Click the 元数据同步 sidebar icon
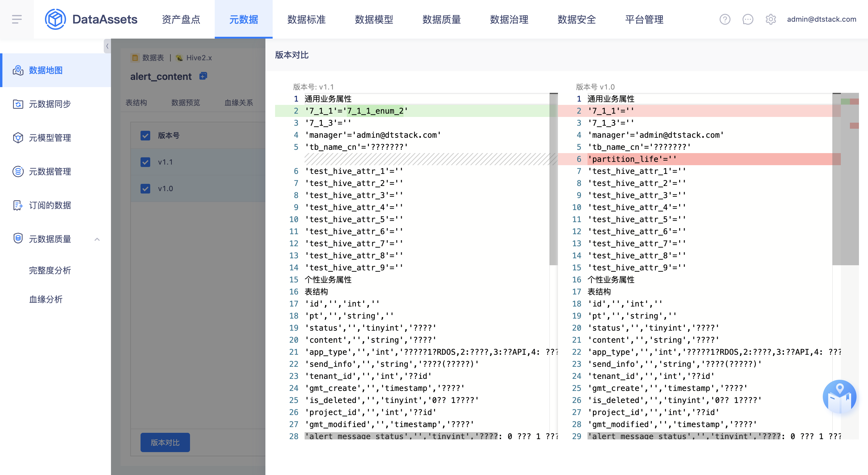This screenshot has width=868, height=475. (x=18, y=104)
